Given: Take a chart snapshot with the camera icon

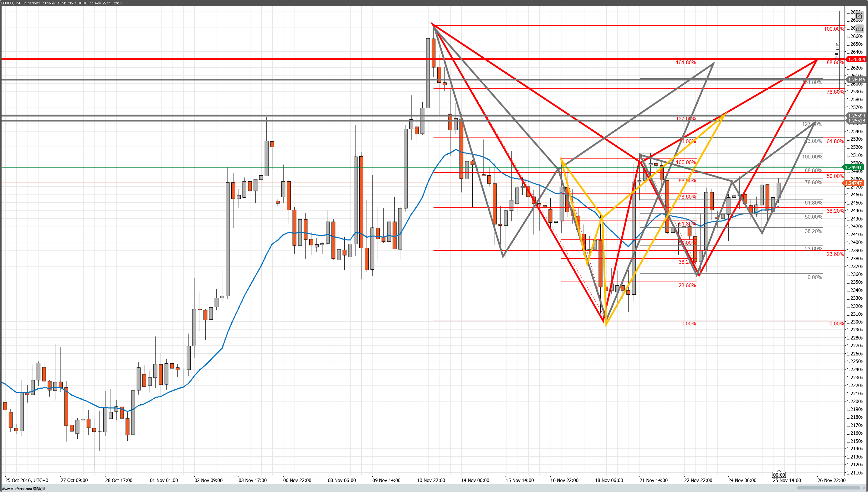Looking at the screenshot, I should pyautogui.click(x=859, y=29).
